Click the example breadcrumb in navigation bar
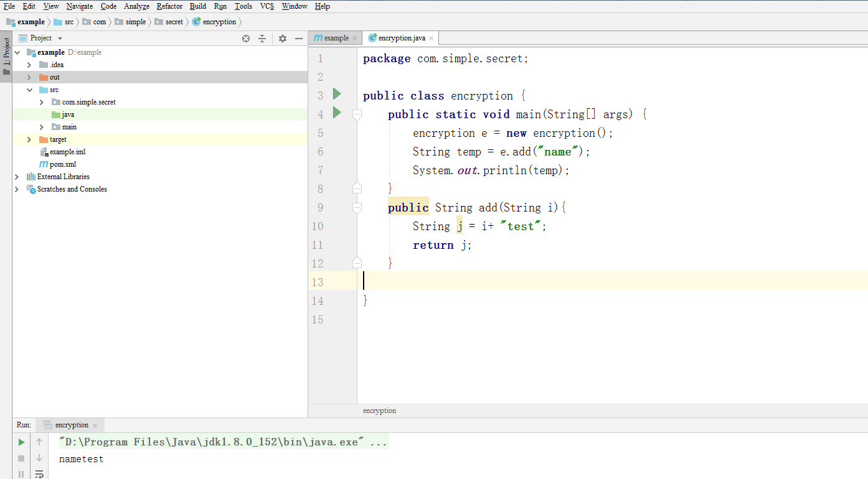 coord(26,22)
